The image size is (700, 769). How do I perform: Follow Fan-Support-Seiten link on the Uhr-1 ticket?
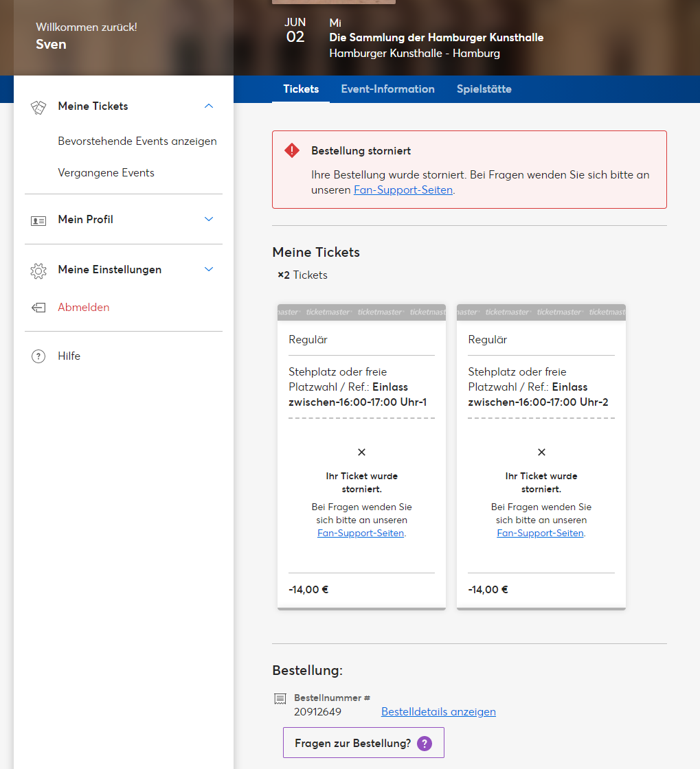pyautogui.click(x=361, y=533)
